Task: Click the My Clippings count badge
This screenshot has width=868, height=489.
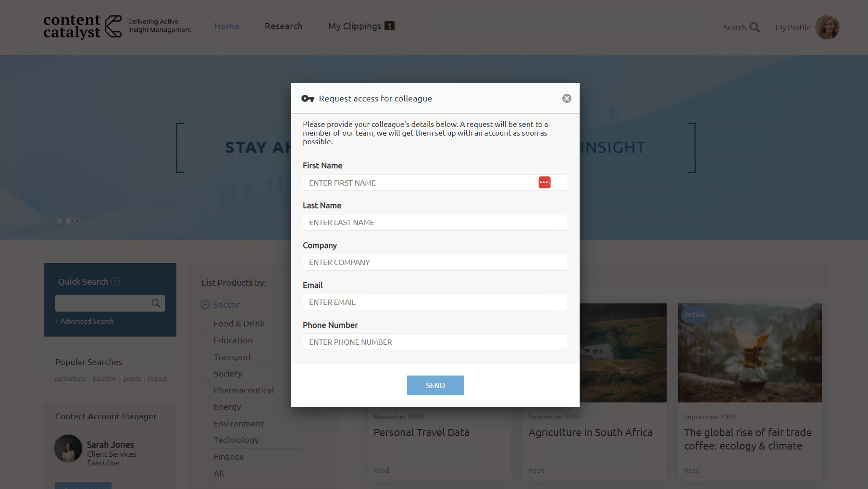Action: click(x=390, y=26)
